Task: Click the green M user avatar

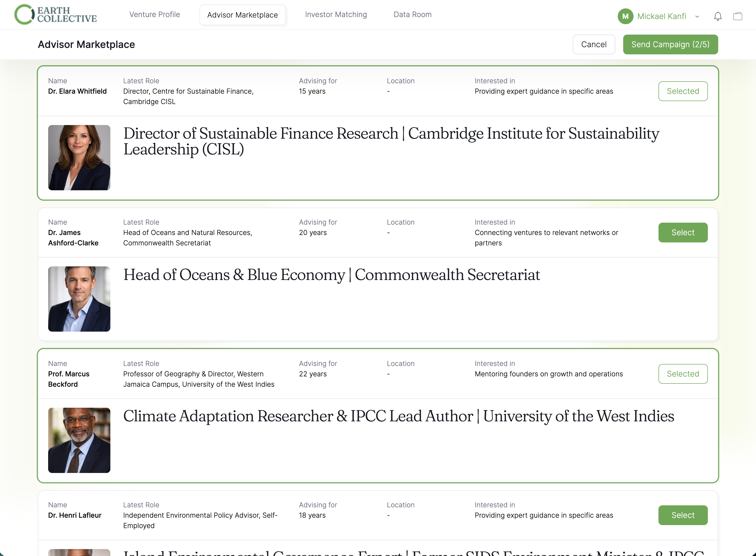Action: tap(625, 16)
